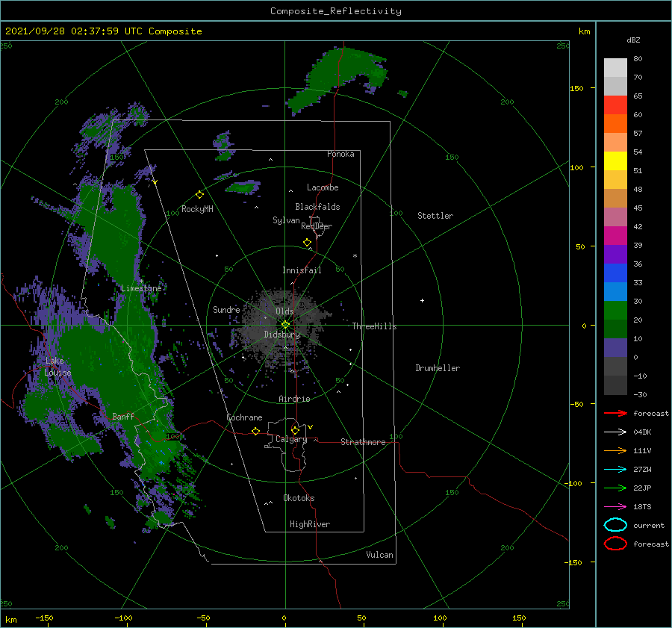Click the Stettler city label
This screenshot has height=628, width=672.
pyautogui.click(x=435, y=216)
